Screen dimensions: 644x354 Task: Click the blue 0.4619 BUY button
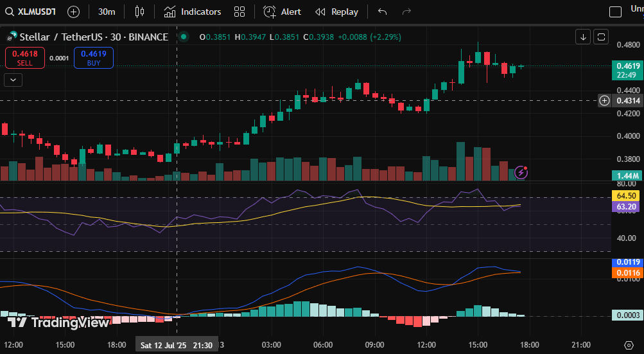(x=94, y=58)
